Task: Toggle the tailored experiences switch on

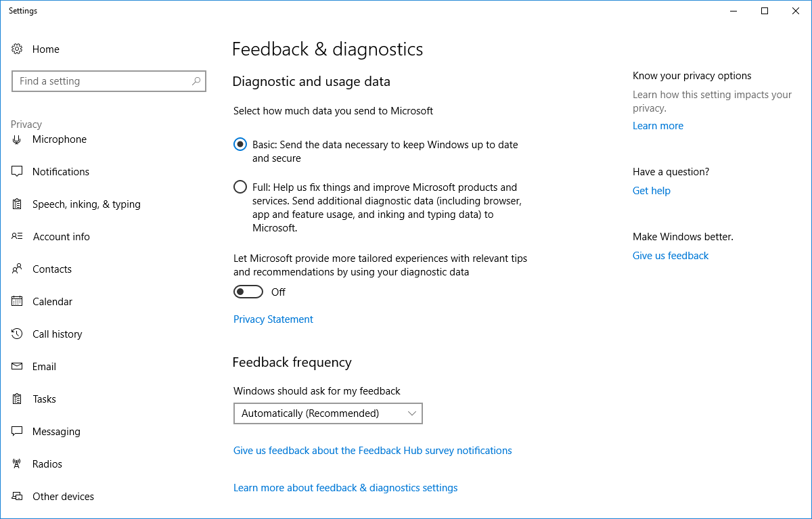Action: [x=248, y=292]
